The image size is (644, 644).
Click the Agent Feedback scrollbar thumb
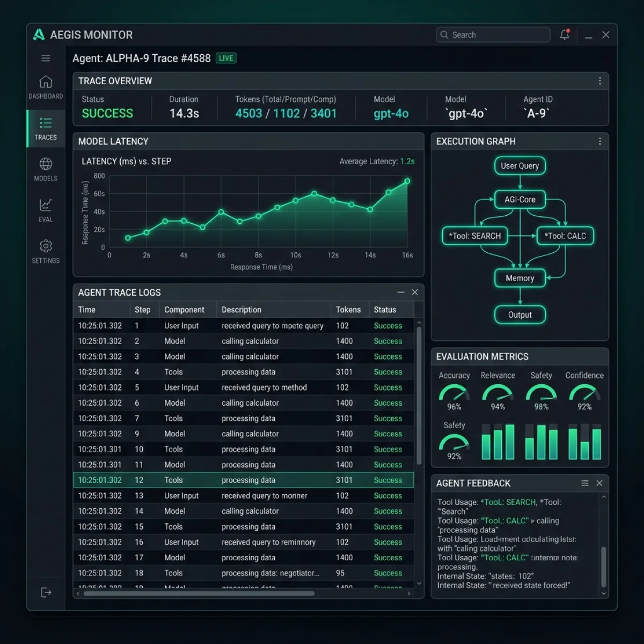[x=604, y=567]
